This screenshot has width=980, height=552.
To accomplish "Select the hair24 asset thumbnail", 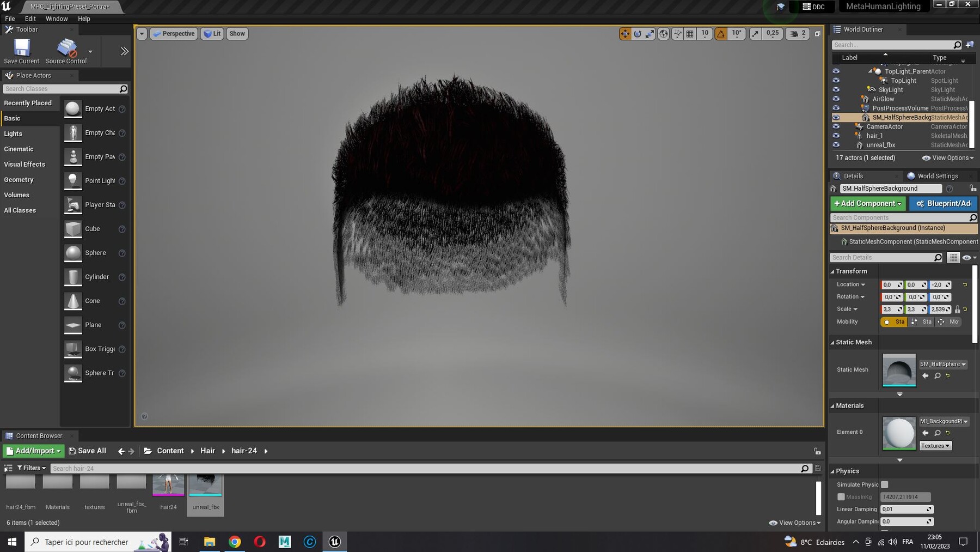I will point(168,486).
